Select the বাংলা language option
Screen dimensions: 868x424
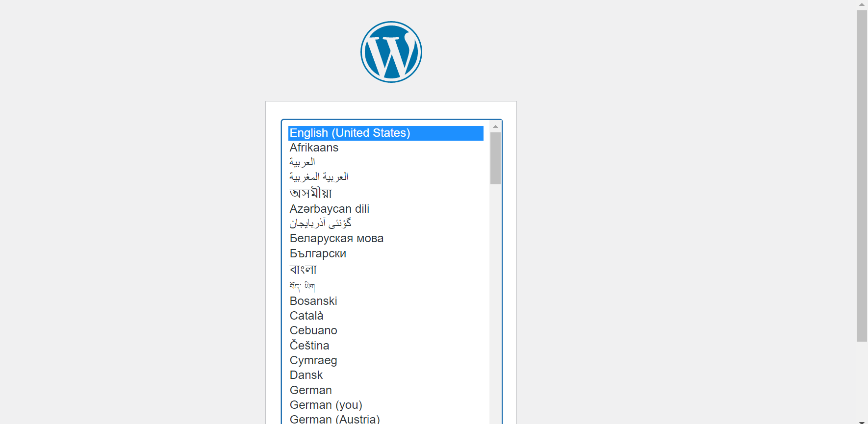tap(386, 269)
